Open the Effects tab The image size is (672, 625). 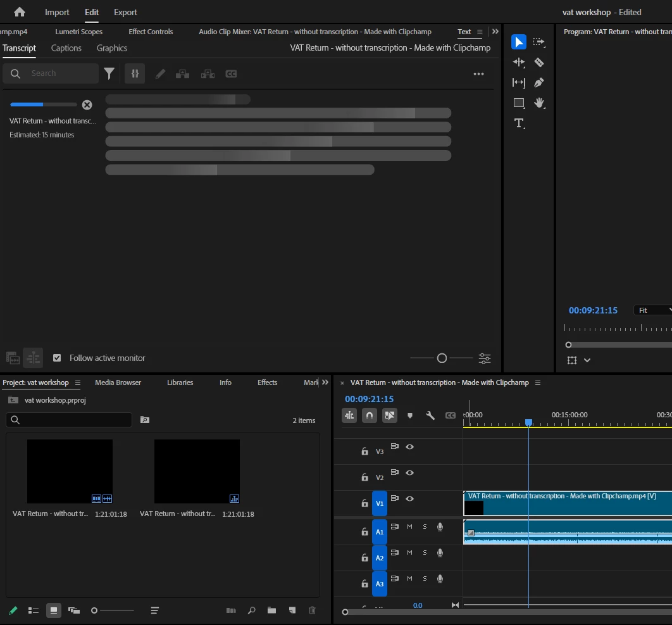[268, 382]
